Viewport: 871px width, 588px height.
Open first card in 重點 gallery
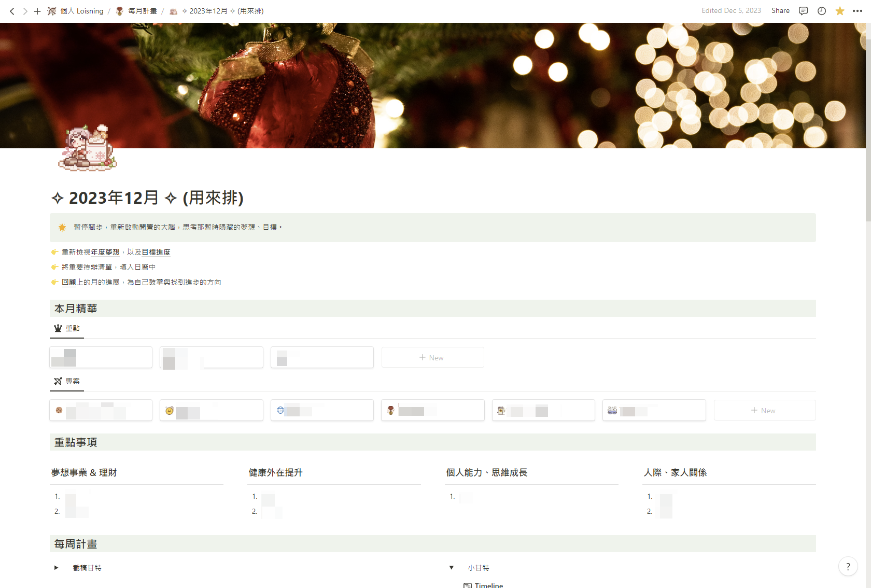tap(101, 357)
